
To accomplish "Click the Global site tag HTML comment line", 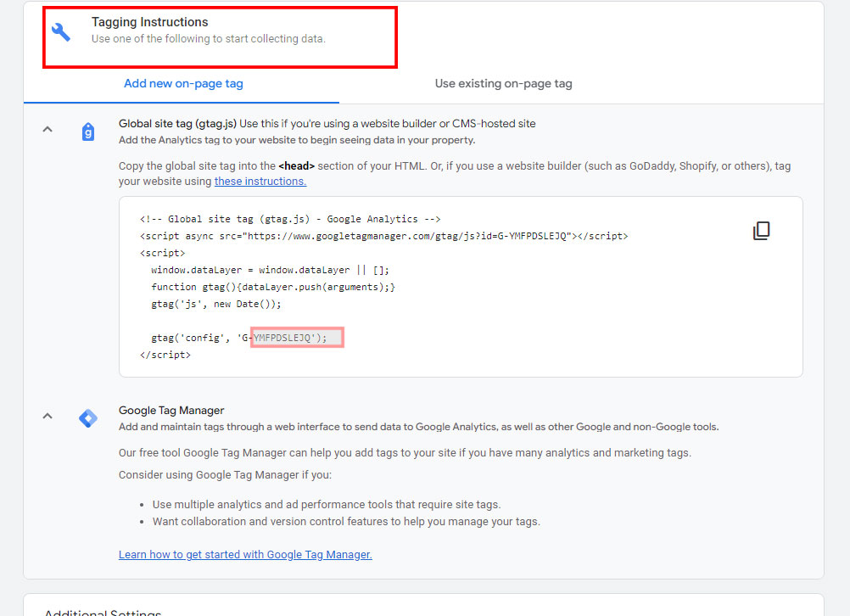I will pos(290,219).
